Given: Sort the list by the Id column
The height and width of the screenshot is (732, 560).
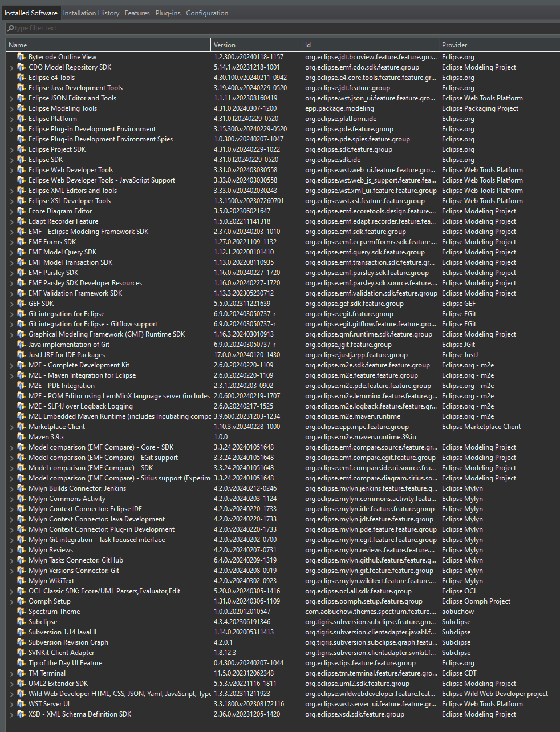Looking at the screenshot, I should 370,45.
